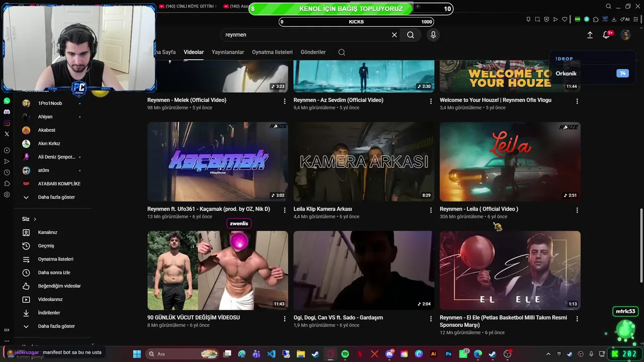Click the page vertical scrollbar thumb
Viewport: 644px width, 362px height.
641,245
